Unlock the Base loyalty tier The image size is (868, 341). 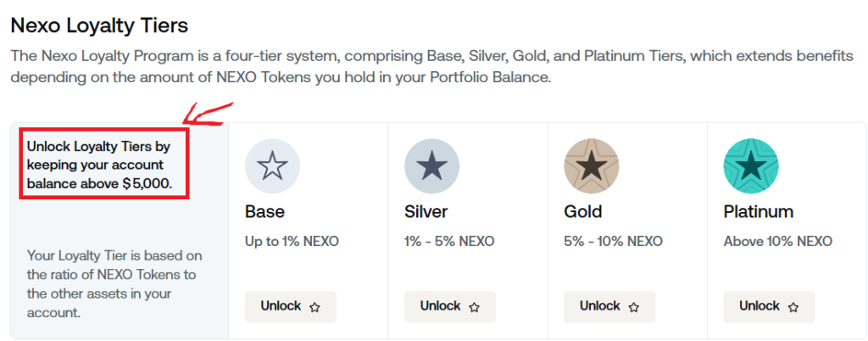click(291, 307)
